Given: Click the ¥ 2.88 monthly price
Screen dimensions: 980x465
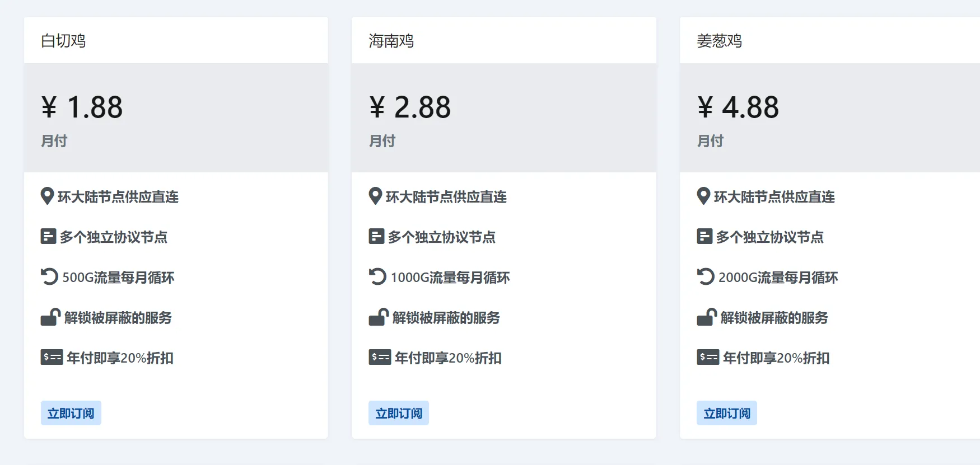Looking at the screenshot, I should (x=410, y=107).
